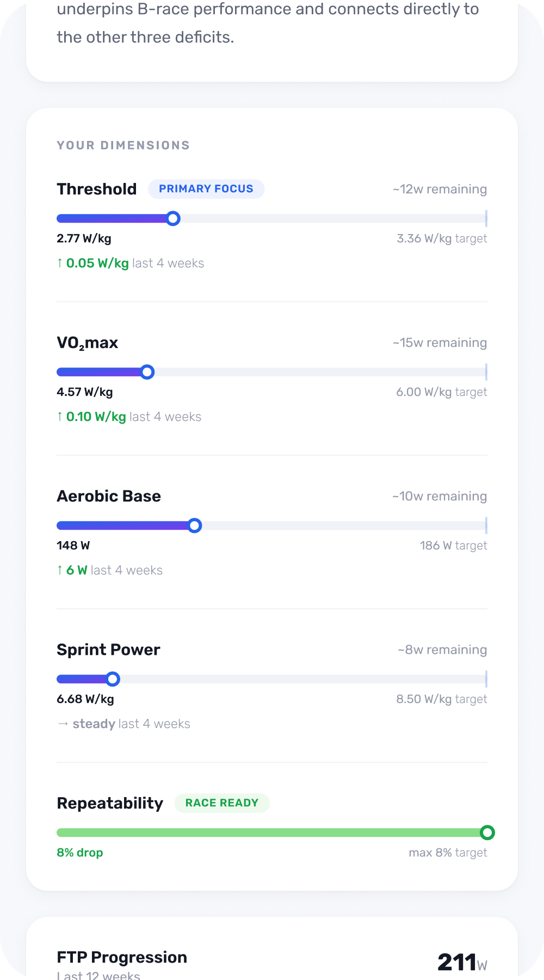Click the VO2max progress knob

[x=147, y=372]
